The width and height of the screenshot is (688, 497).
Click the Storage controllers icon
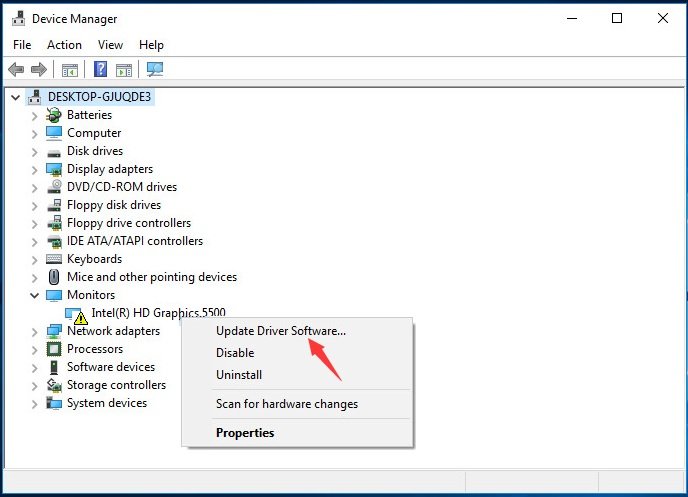pyautogui.click(x=54, y=385)
